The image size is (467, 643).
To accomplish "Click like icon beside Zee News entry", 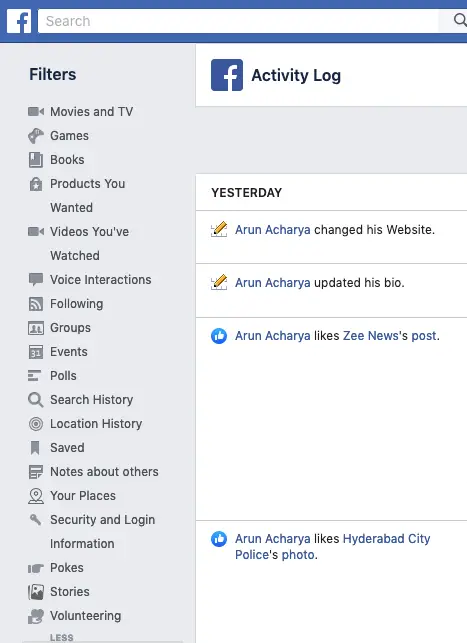I will click(219, 336).
